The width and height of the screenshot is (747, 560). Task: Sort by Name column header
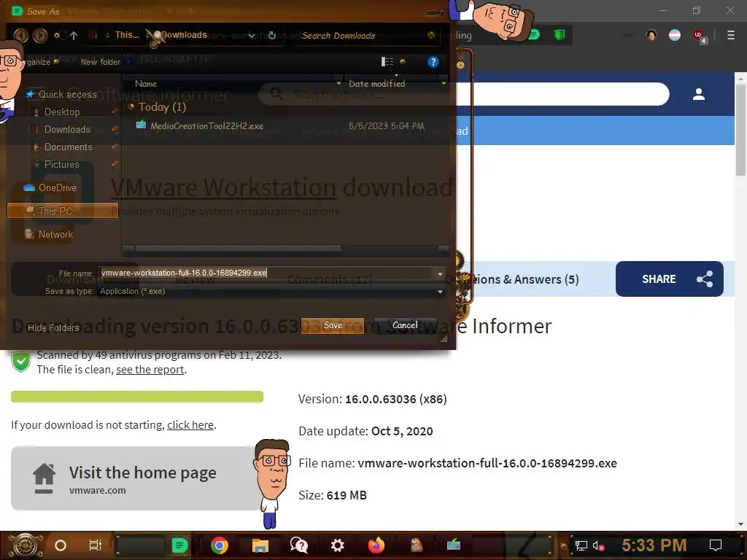click(x=146, y=83)
